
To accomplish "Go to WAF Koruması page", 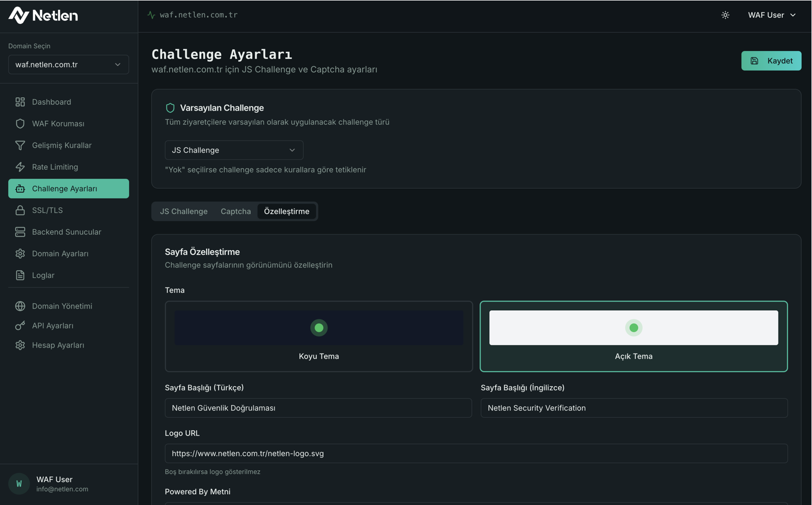I will click(x=68, y=124).
